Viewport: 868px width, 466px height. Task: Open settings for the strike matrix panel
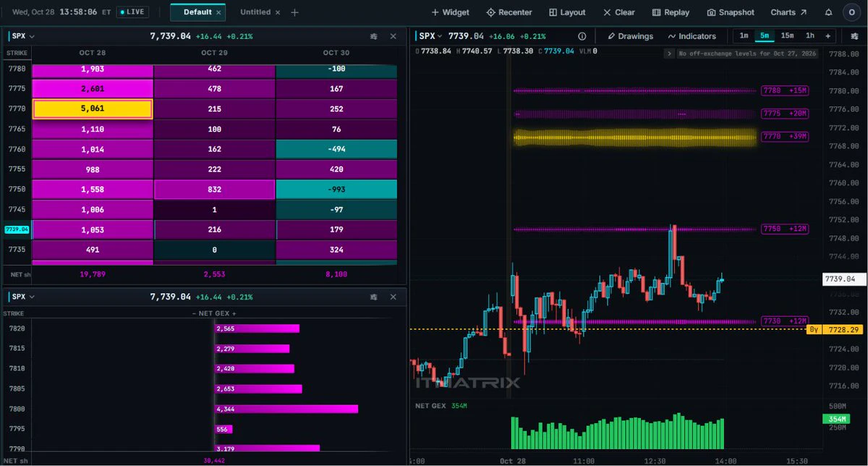pyautogui.click(x=373, y=35)
